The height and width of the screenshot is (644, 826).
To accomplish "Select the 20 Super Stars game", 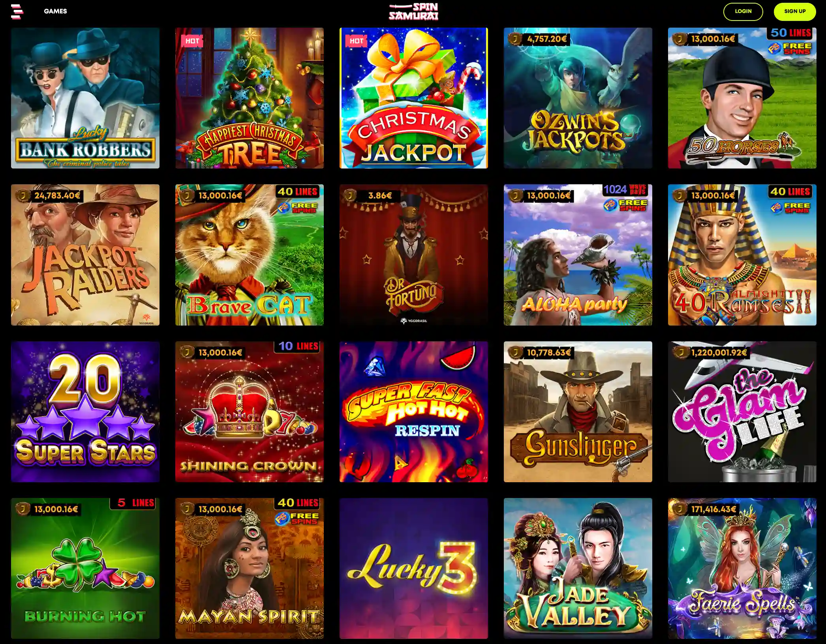I will pyautogui.click(x=85, y=412).
